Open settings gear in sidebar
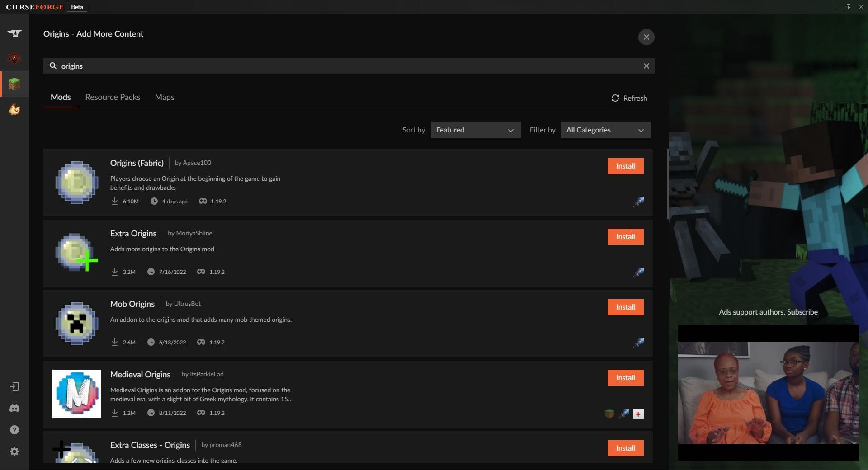 (14, 451)
